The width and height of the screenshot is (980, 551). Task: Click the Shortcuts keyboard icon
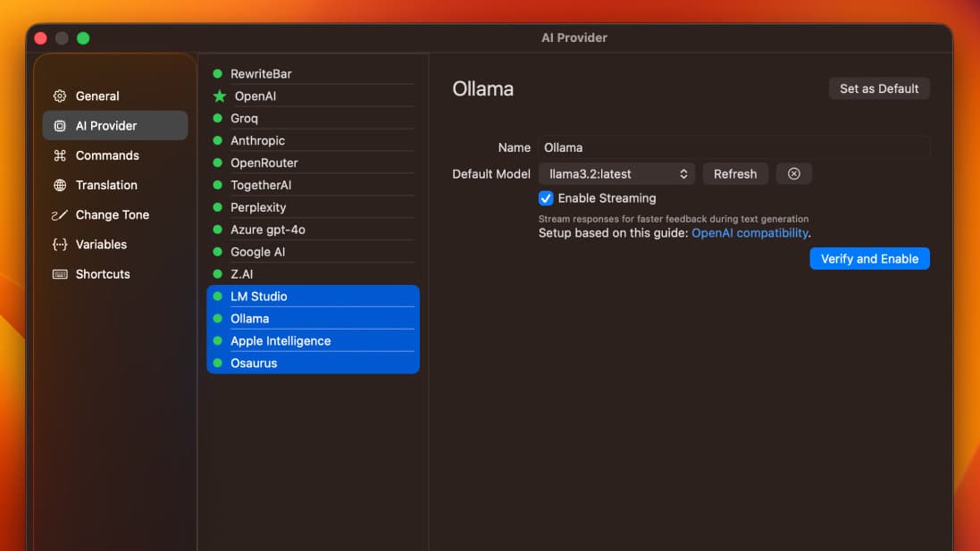[x=60, y=274]
